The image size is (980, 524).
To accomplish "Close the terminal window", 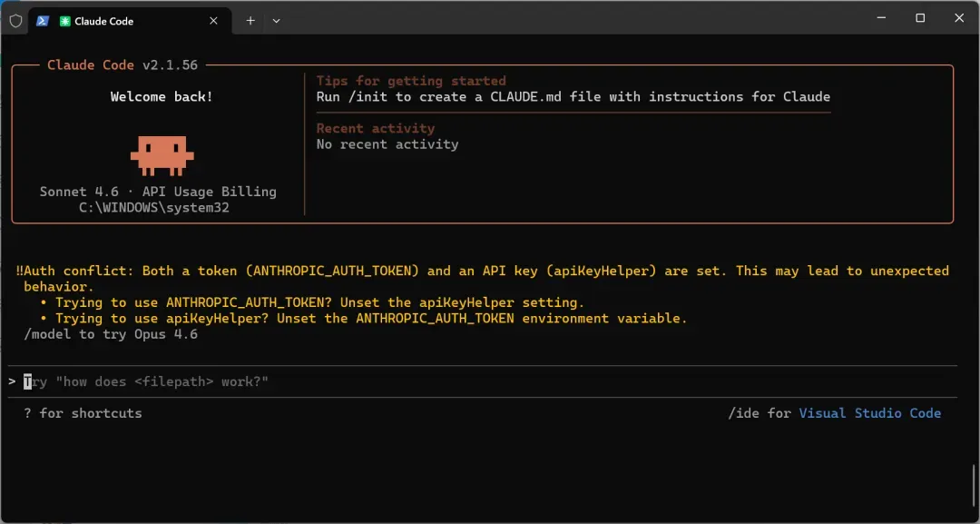I will [960, 17].
